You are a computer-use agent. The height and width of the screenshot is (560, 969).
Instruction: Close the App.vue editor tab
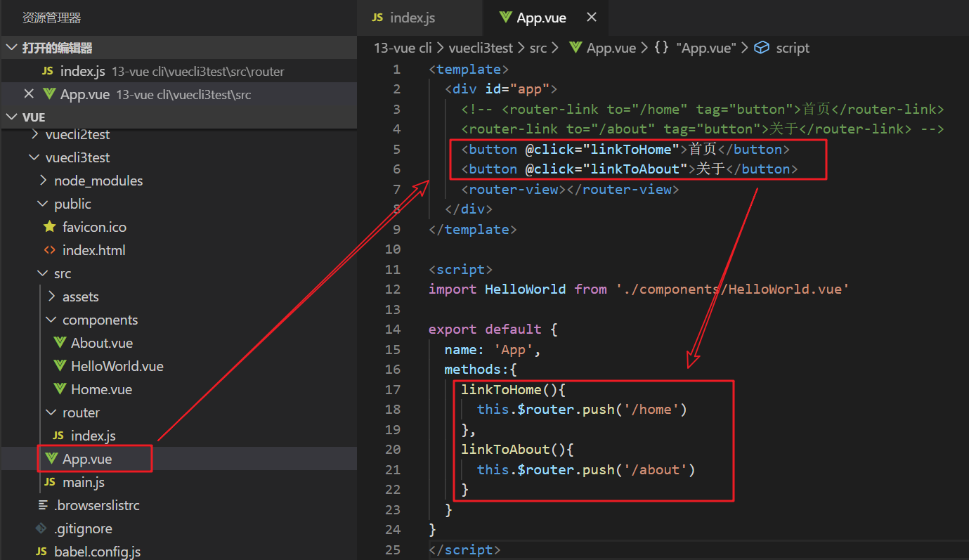[592, 18]
